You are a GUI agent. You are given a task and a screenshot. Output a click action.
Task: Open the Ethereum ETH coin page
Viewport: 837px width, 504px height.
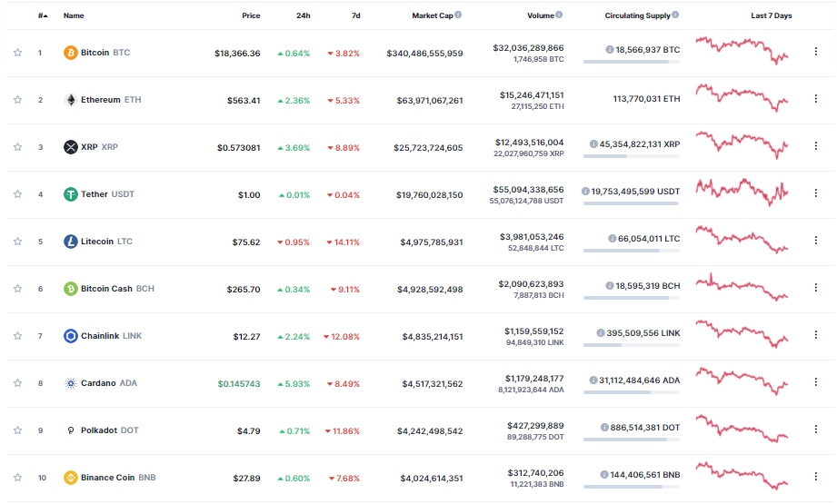(111, 100)
